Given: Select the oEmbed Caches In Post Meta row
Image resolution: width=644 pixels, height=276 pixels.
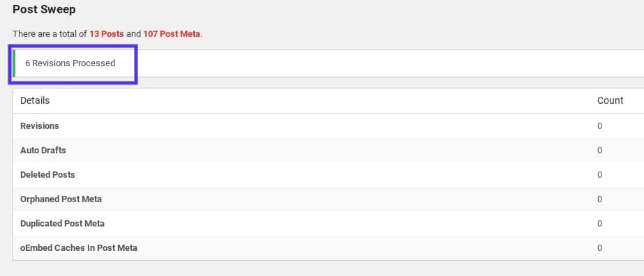Looking at the screenshot, I should point(328,247).
